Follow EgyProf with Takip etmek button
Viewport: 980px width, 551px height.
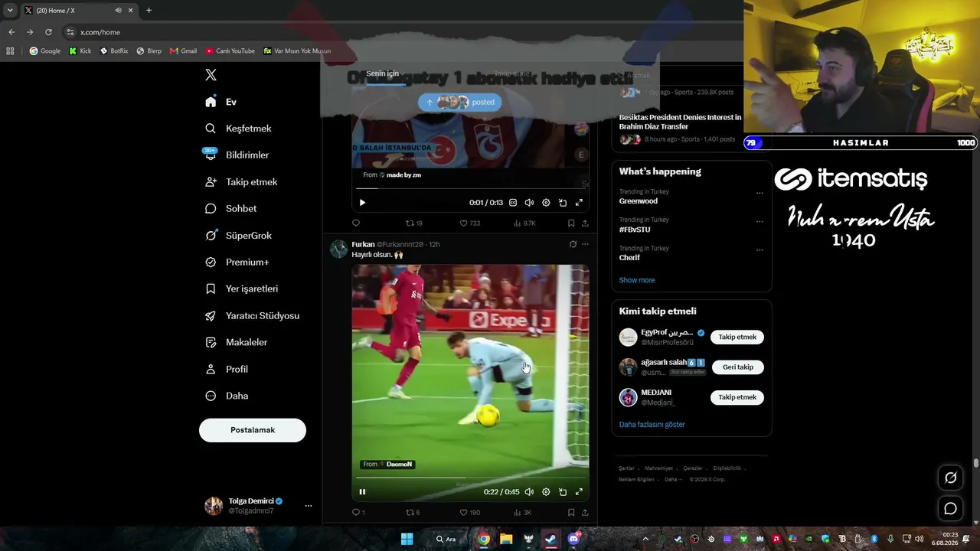tap(737, 337)
